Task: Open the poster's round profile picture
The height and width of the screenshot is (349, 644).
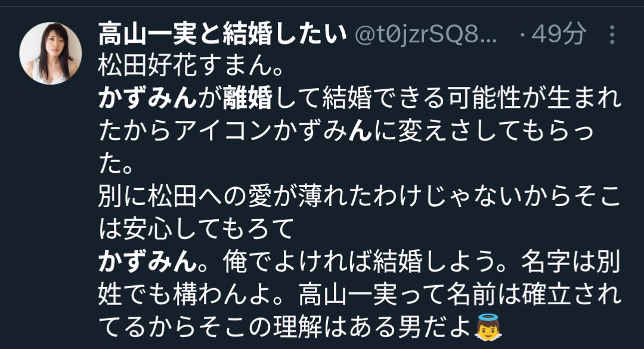Action: [x=50, y=54]
